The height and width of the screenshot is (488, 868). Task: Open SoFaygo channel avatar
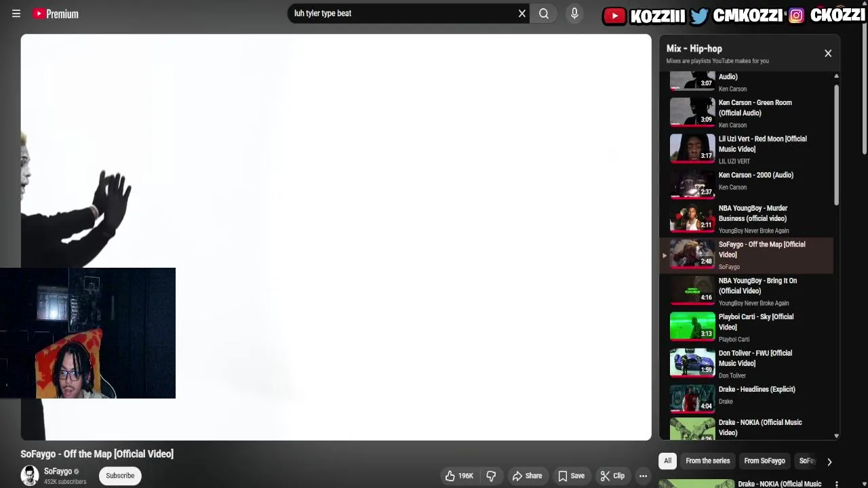click(30, 476)
